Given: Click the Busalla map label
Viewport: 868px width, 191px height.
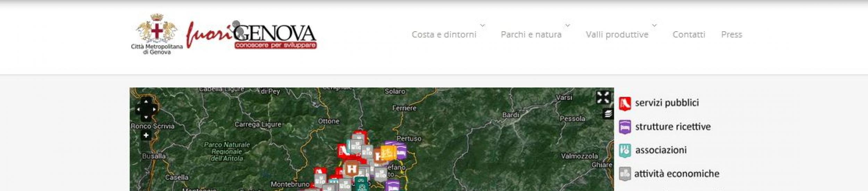Looking at the screenshot, I should pos(153,156).
